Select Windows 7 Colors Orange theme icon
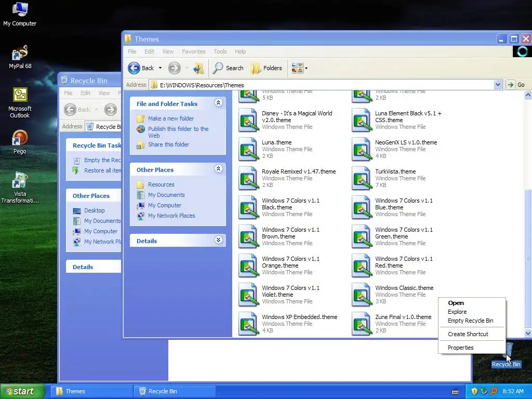532x399 pixels. tap(248, 265)
